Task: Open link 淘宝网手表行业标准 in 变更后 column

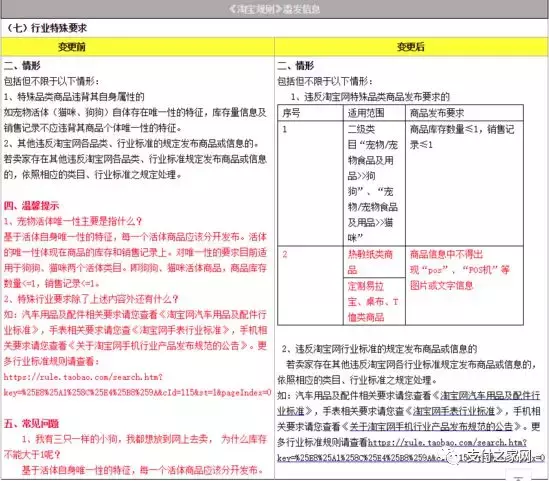Action: point(454,411)
